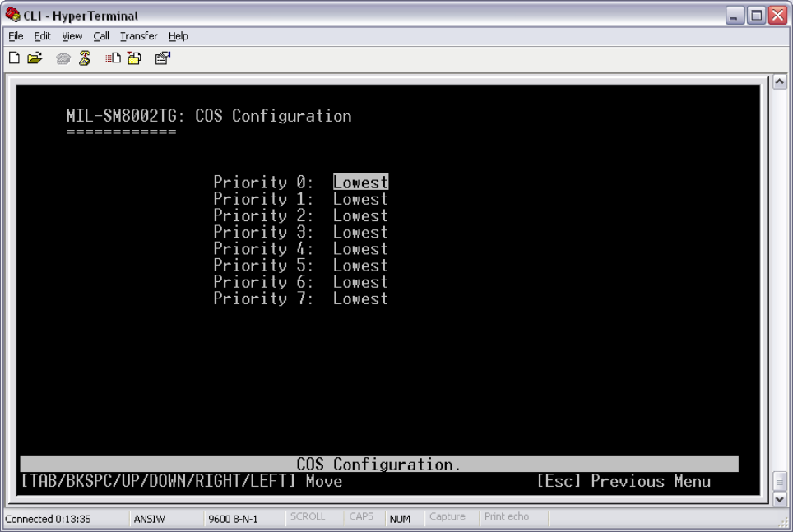Close the HyperTerminal window
The width and height of the screenshot is (793, 532).
point(778,15)
